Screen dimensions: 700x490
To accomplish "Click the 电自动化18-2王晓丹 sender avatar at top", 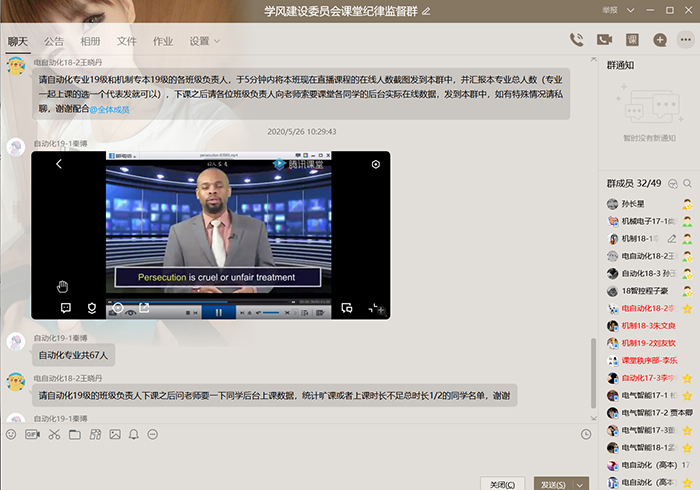I will (x=16, y=66).
